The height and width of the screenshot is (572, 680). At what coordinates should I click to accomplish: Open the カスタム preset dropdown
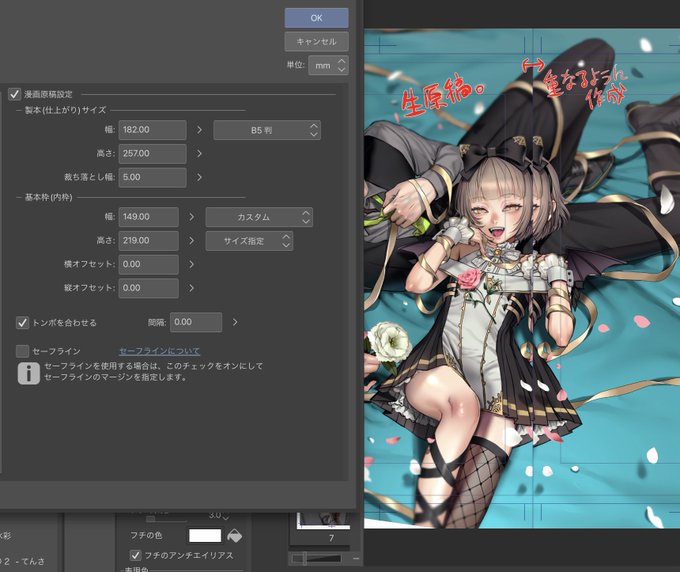(259, 217)
